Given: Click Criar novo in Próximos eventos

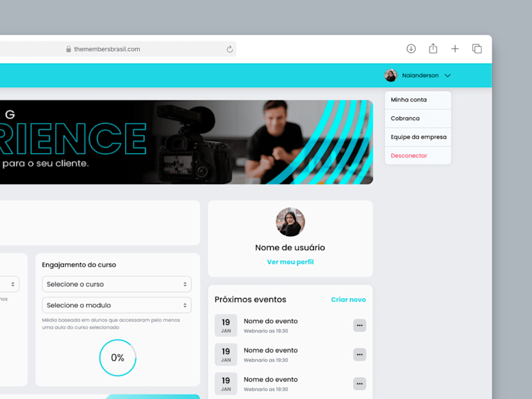Looking at the screenshot, I should coord(348,300).
